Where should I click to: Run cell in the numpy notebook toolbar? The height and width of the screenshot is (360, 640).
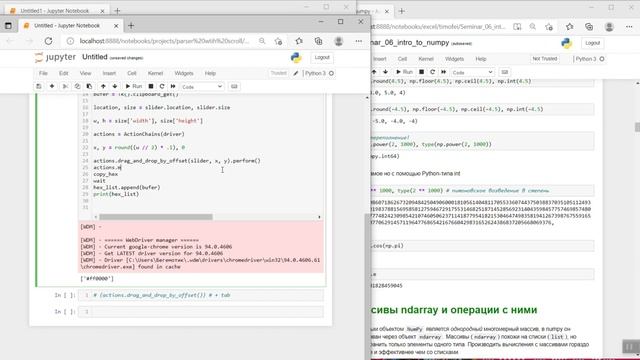click(x=404, y=72)
